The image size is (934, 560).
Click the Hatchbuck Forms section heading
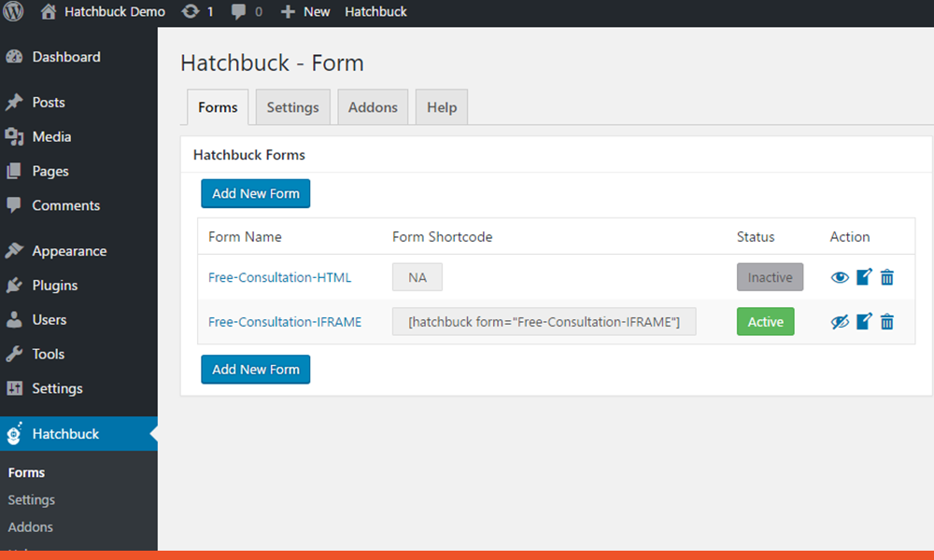249,155
